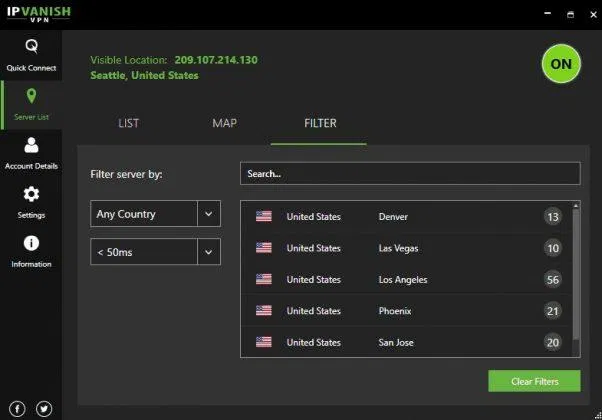
Task: Click the Clear Filters button
Action: [x=533, y=381]
